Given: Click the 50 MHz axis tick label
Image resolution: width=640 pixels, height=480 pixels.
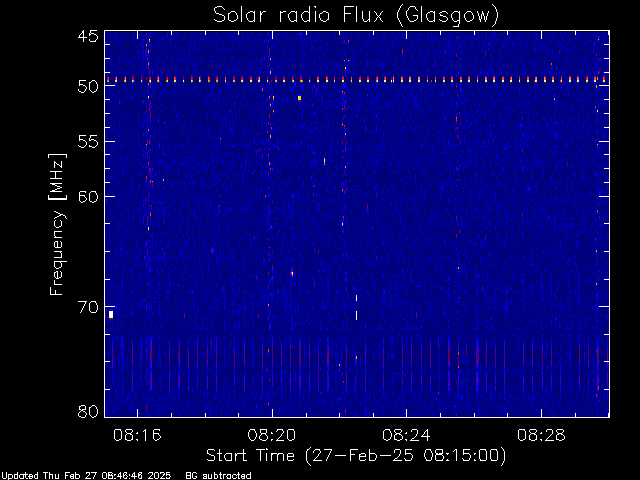Looking at the screenshot, I should coord(88,87).
